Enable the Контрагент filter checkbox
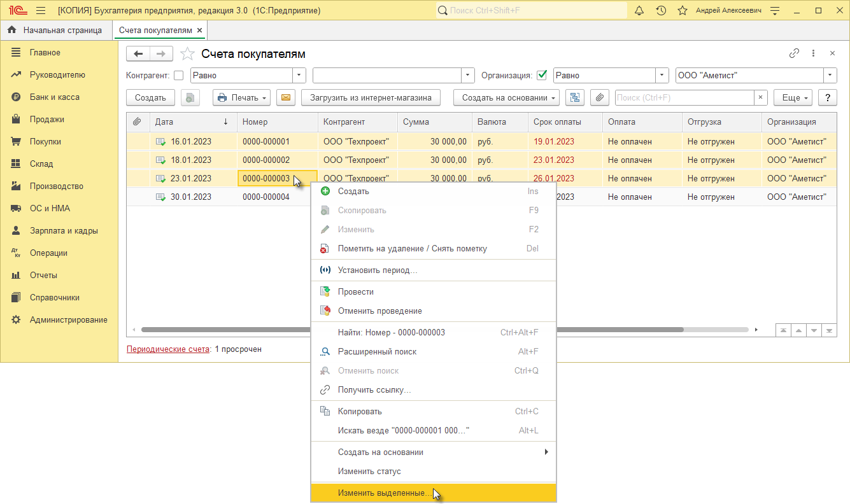The width and height of the screenshot is (850, 504). click(x=178, y=75)
